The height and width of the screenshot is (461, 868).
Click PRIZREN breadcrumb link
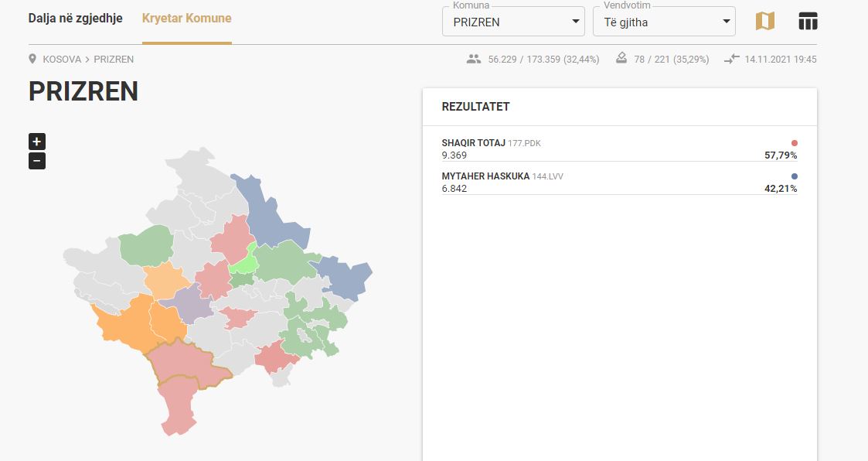coord(114,60)
